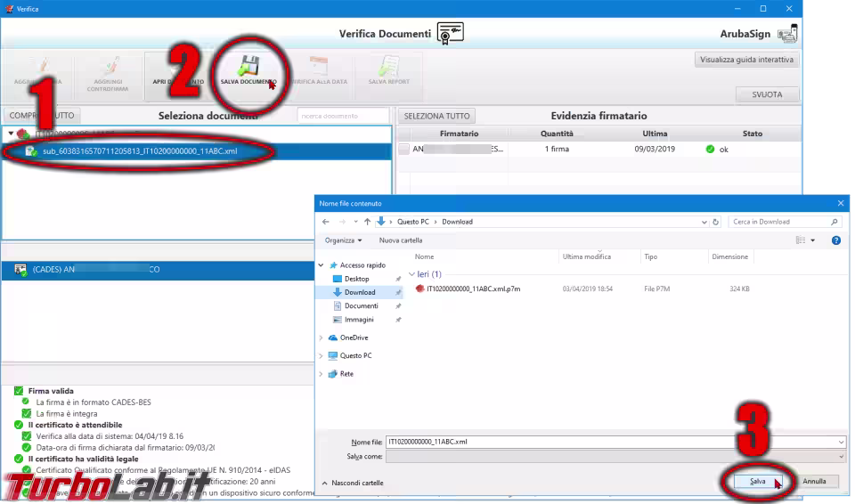855x504 pixels.
Task: Click Nascondi cartelle
Action: [353, 484]
